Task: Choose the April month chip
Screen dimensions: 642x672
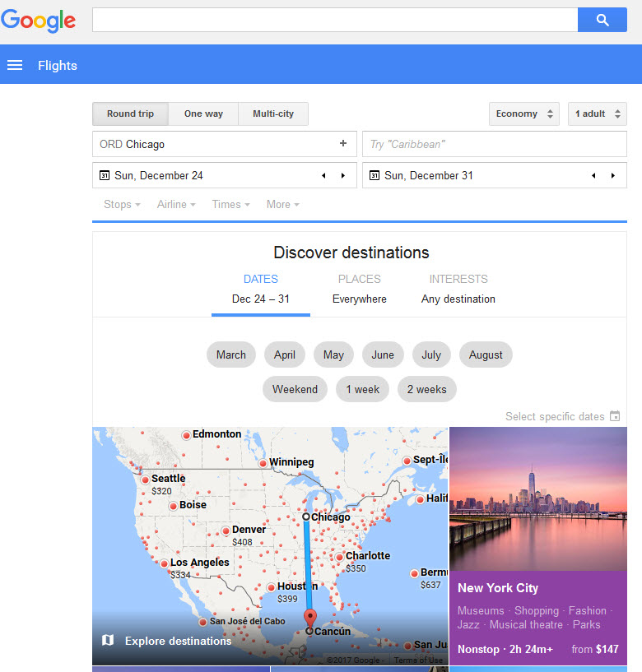Action: point(285,355)
